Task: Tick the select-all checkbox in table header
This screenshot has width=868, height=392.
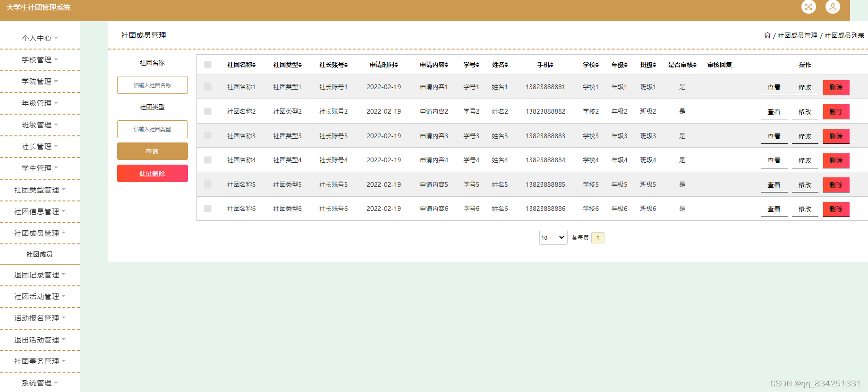Action: 208,65
